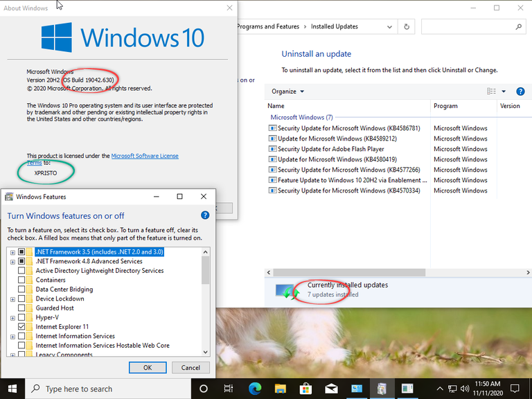This screenshot has height=399, width=532.
Task: Select Internet Information Services Hostable Web Core
Action: click(103, 346)
